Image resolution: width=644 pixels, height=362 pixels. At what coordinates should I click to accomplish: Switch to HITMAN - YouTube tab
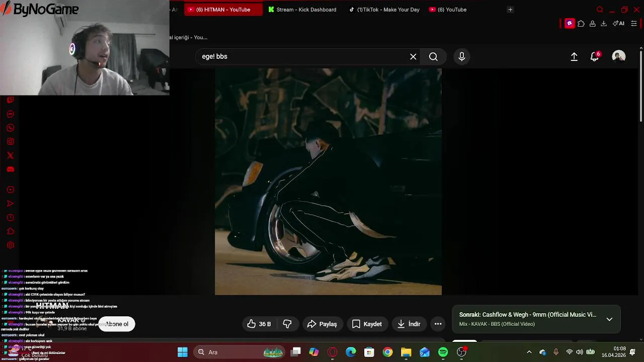(x=223, y=10)
